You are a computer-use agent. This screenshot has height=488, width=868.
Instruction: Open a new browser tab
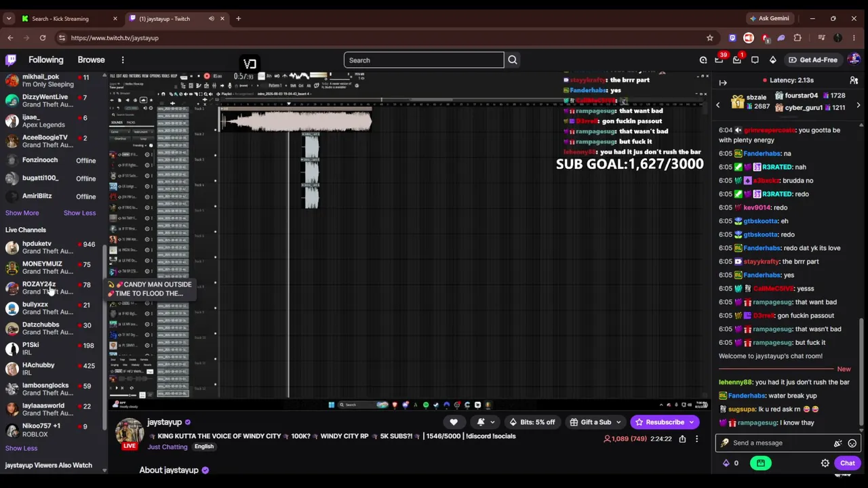[x=238, y=18]
